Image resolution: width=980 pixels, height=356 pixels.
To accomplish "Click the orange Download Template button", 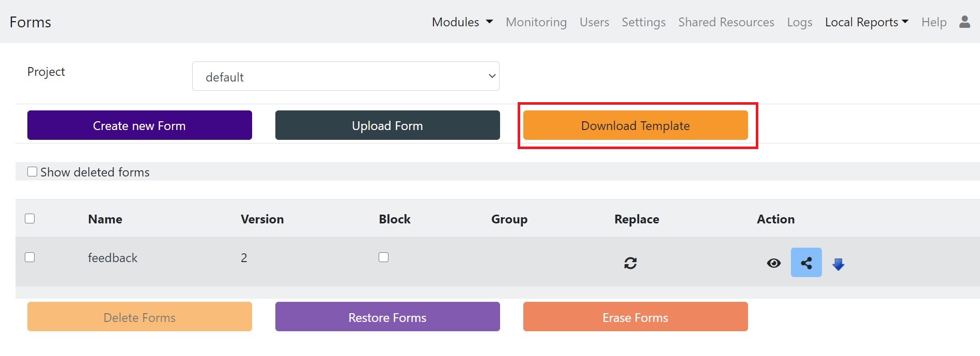I will (635, 125).
